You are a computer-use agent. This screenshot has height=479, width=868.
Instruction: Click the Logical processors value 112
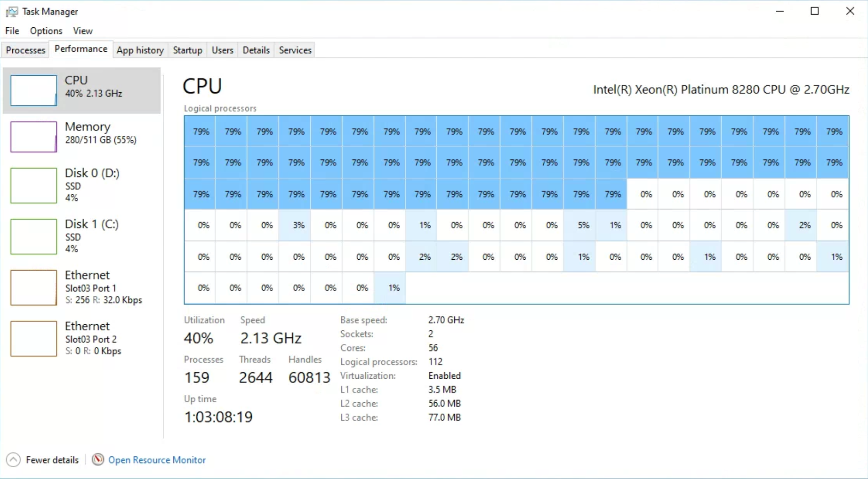pos(435,362)
